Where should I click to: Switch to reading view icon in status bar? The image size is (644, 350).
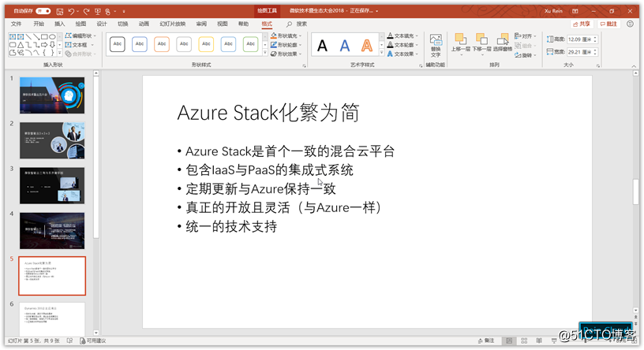(x=539, y=341)
